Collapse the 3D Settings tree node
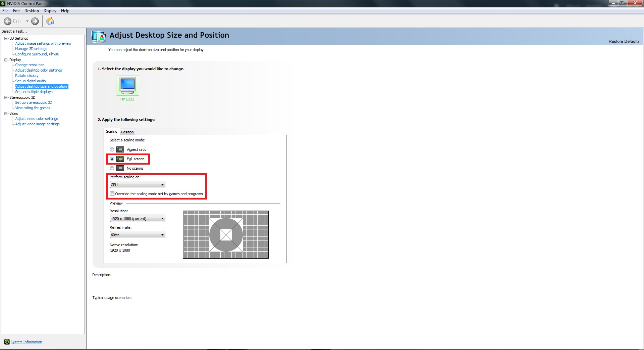644x350 pixels. (x=6, y=38)
